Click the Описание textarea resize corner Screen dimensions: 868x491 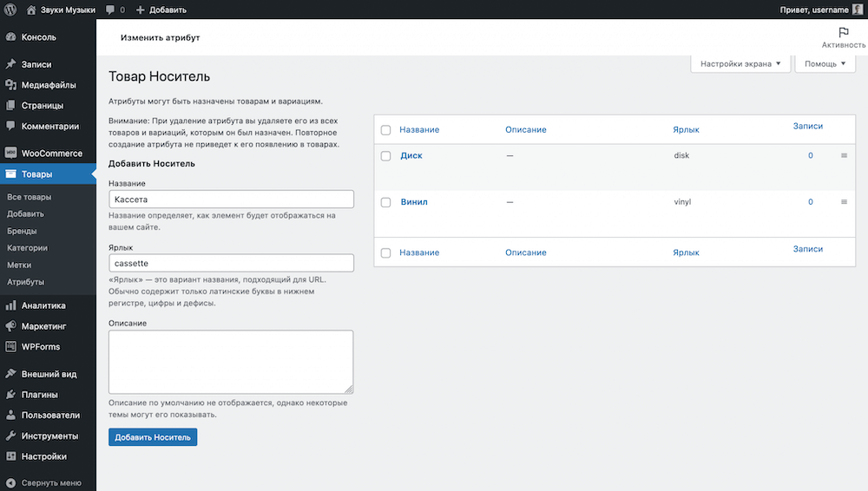pyautogui.click(x=349, y=390)
